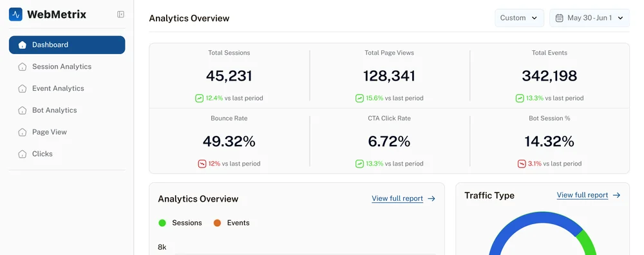
Task: Click the 12.4% vs last period text
Action: [234, 98]
